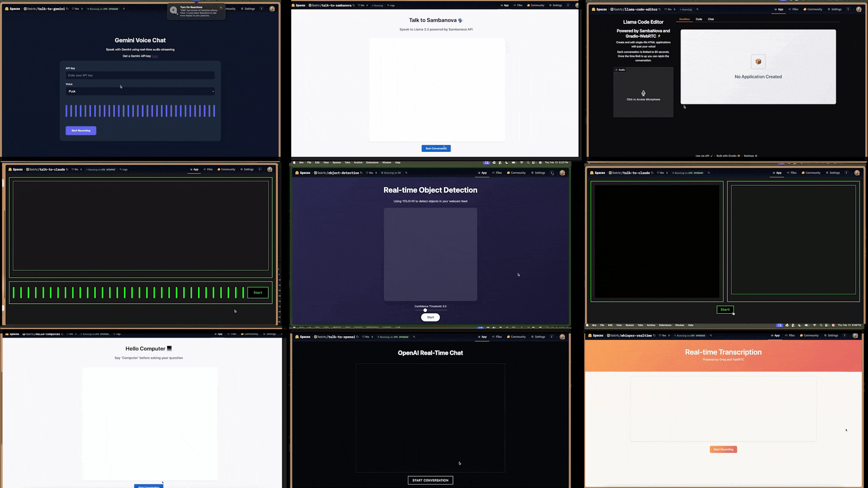Click the package icon in the Sandbox preview
Screen dimensions: 868x488
click(x=758, y=61)
